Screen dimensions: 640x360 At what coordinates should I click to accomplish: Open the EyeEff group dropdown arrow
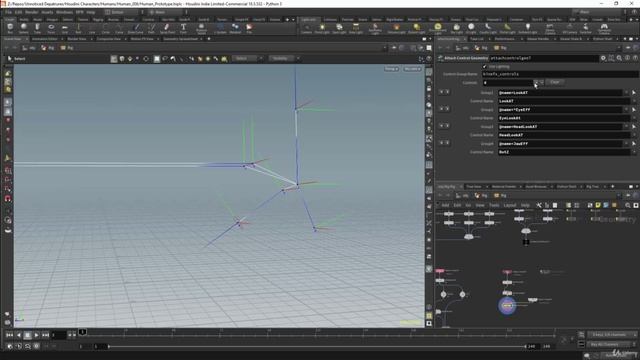(x=626, y=109)
